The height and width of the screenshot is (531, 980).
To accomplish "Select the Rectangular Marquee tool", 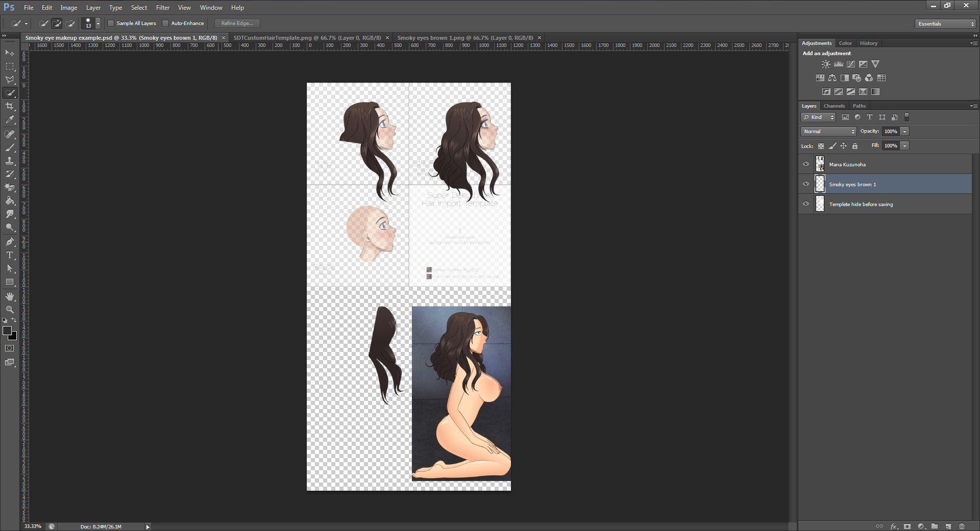I will click(x=10, y=66).
